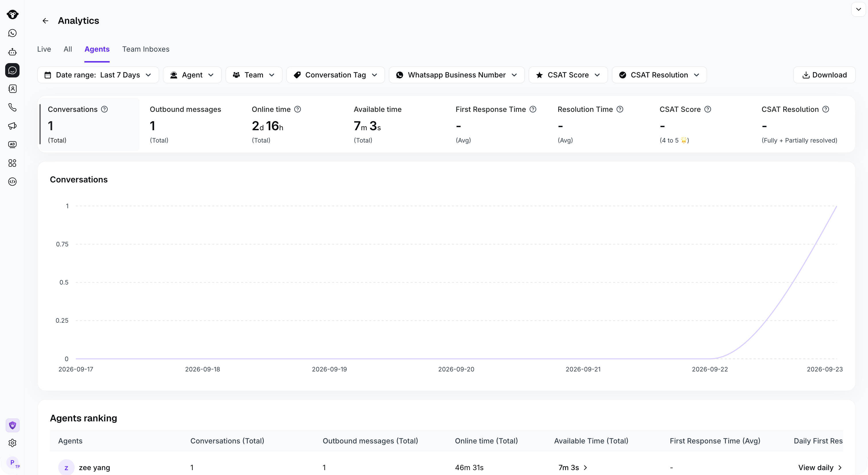Go back using the arrow next to Analytics

click(x=45, y=21)
